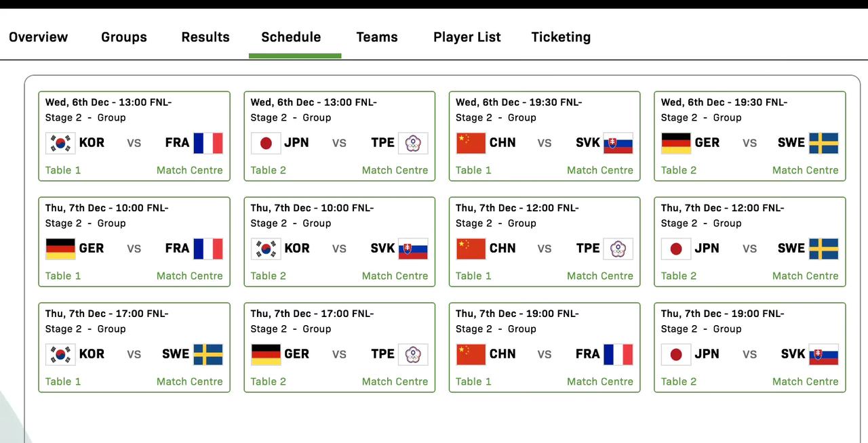Click the France flag in CHN vs FRA match

click(x=618, y=354)
